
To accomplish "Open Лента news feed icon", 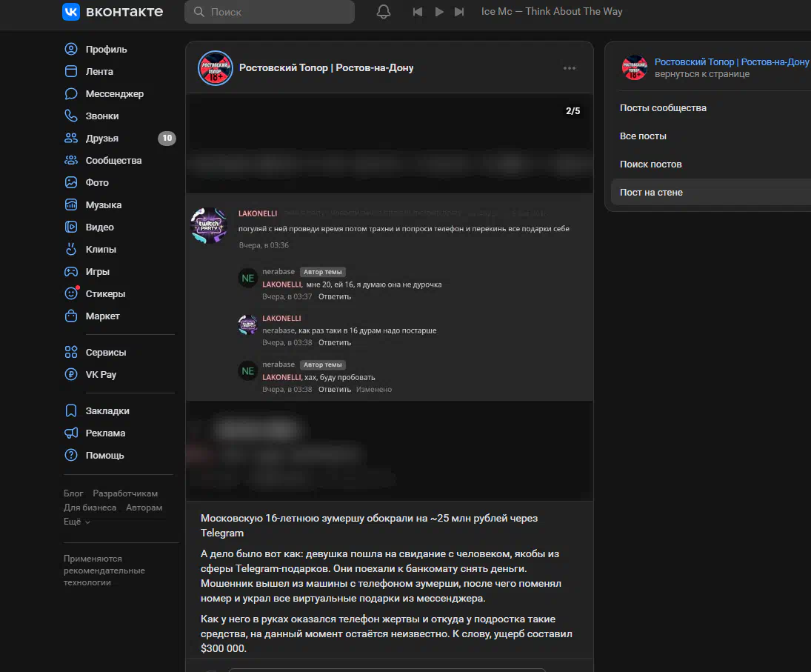I will point(71,71).
